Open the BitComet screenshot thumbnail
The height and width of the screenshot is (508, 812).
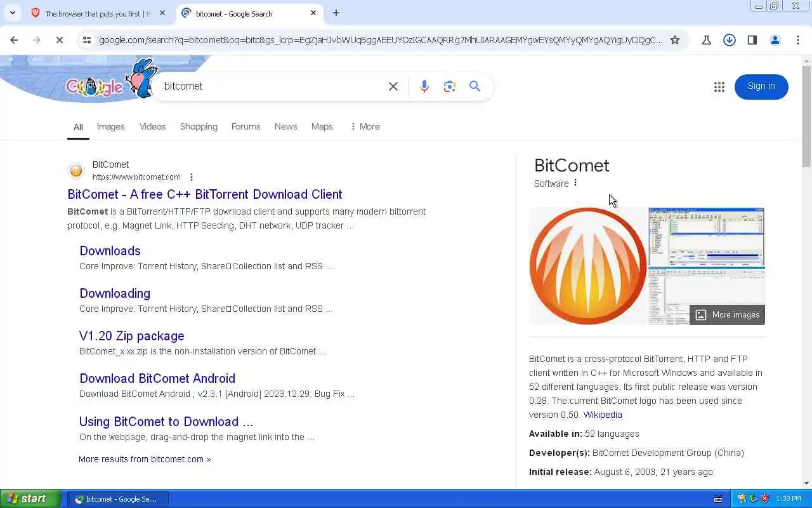707,237
